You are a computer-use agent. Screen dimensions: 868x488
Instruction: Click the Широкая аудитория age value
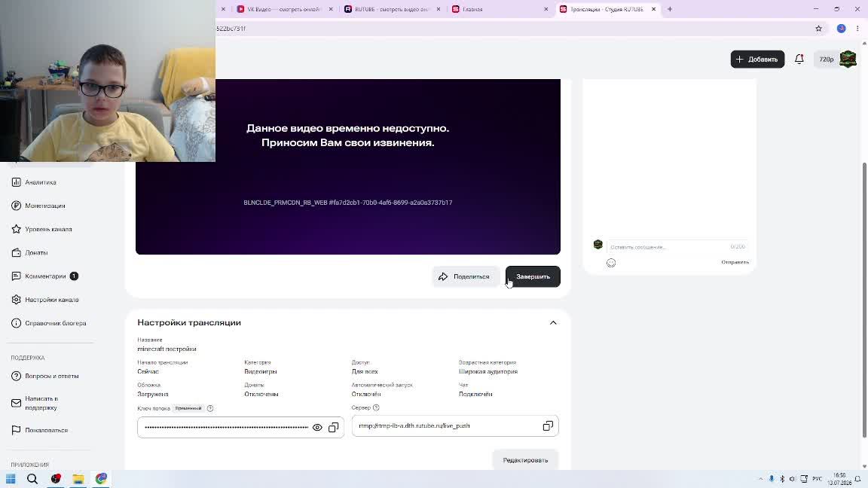click(x=487, y=372)
